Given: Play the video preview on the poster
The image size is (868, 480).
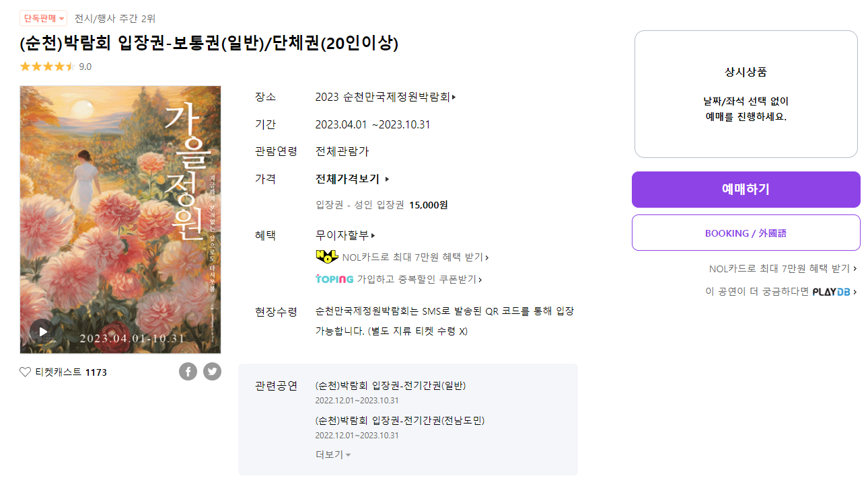Looking at the screenshot, I should [x=42, y=330].
